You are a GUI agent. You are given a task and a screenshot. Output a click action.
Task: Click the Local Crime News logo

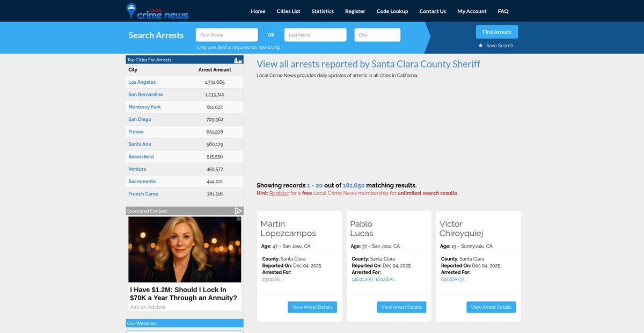click(x=157, y=11)
